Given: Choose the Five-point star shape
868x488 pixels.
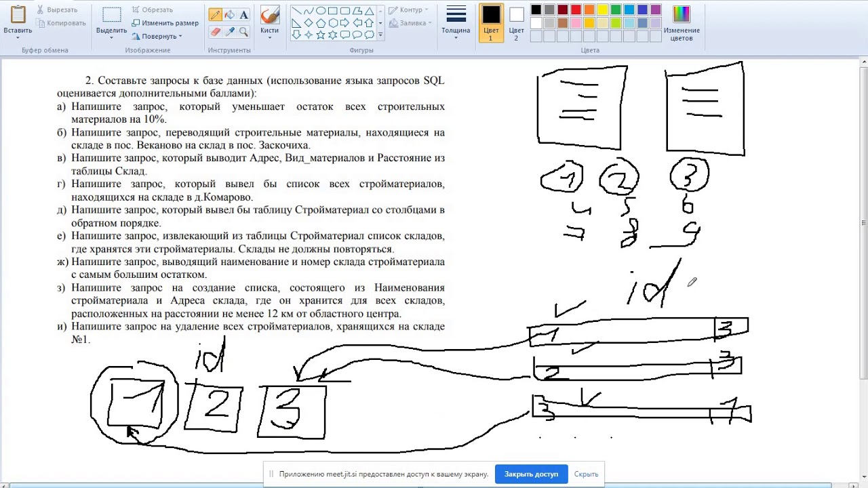Looking at the screenshot, I should tap(321, 35).
